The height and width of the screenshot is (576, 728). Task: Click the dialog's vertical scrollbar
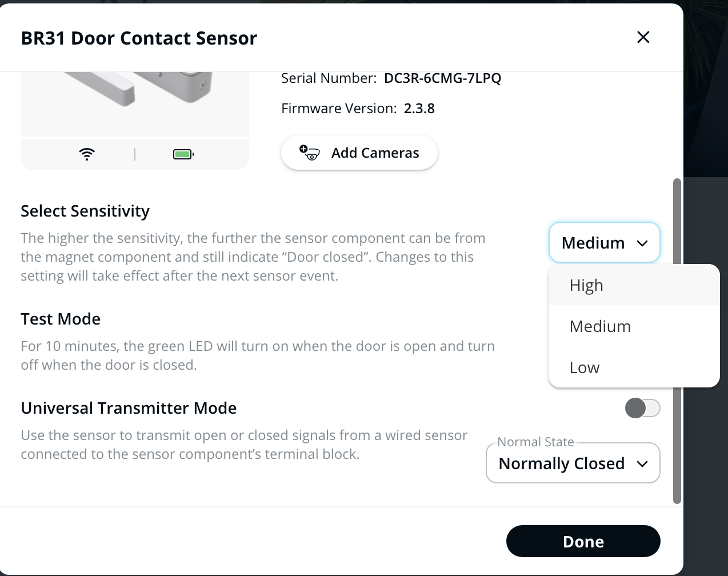(677, 343)
